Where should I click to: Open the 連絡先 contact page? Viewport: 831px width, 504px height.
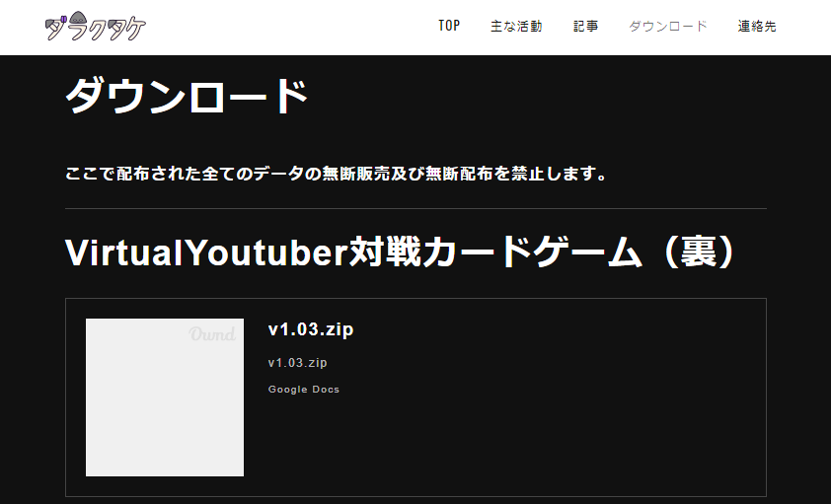click(x=757, y=26)
